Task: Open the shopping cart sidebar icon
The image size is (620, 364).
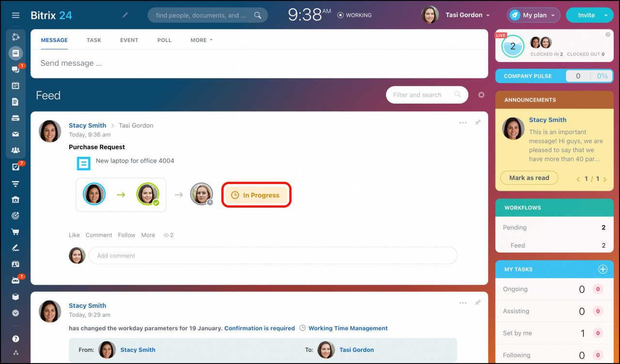Action: click(x=15, y=232)
